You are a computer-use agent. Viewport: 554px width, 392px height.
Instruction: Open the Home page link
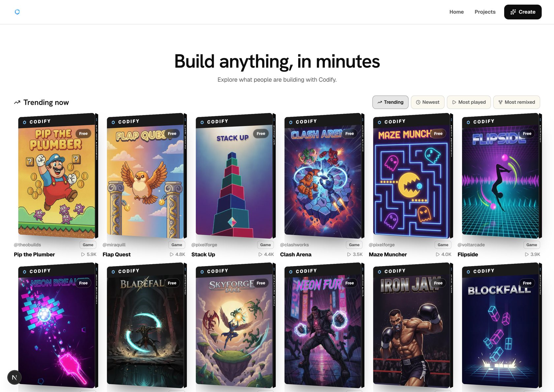(456, 12)
